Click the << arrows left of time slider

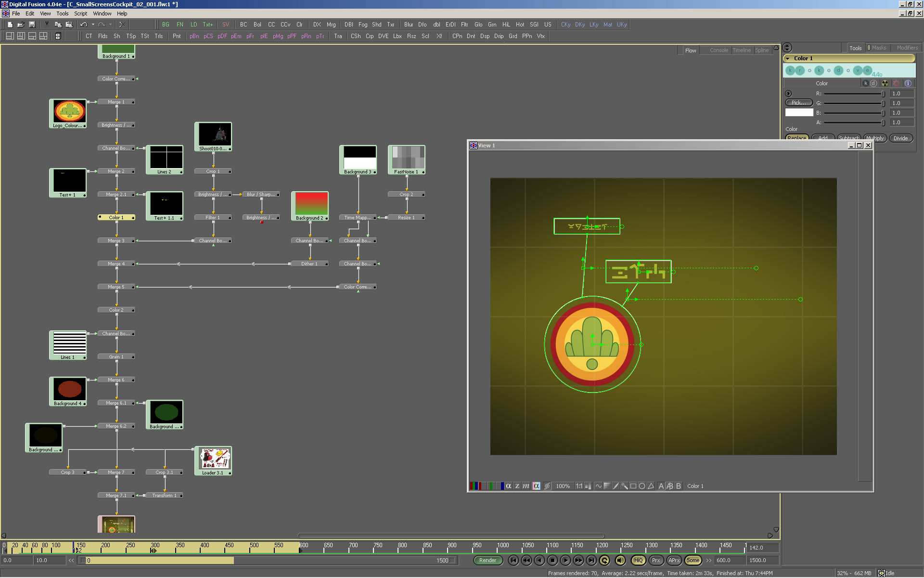click(x=71, y=561)
